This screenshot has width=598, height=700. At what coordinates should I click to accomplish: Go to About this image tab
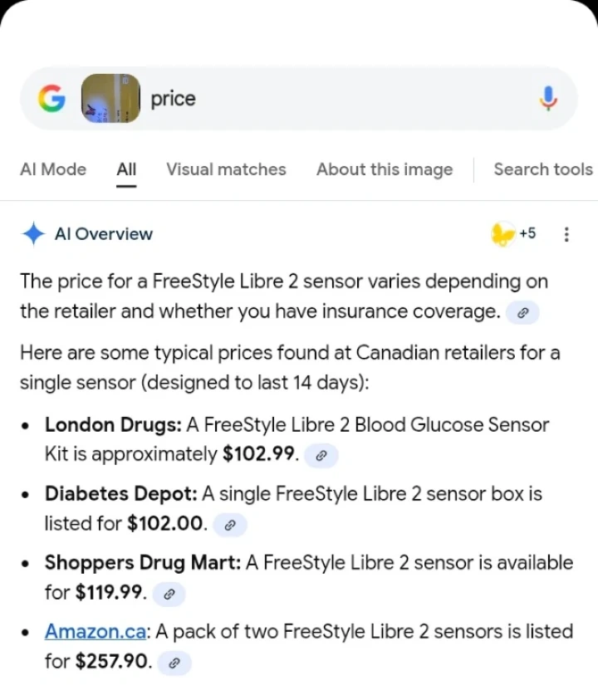click(x=385, y=169)
